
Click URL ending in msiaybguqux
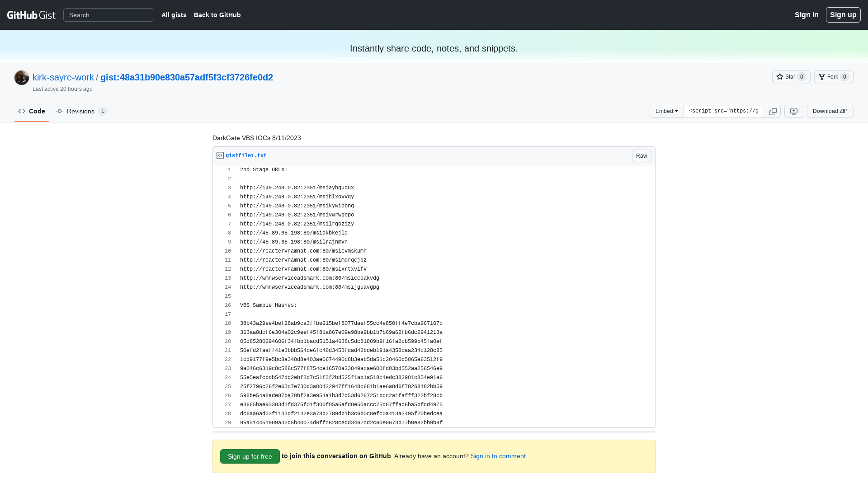pyautogui.click(x=297, y=188)
